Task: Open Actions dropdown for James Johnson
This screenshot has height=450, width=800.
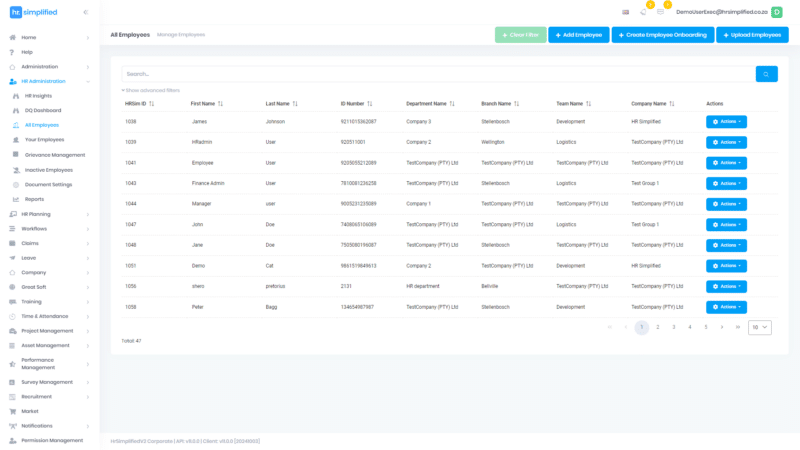Action: pyautogui.click(x=726, y=122)
